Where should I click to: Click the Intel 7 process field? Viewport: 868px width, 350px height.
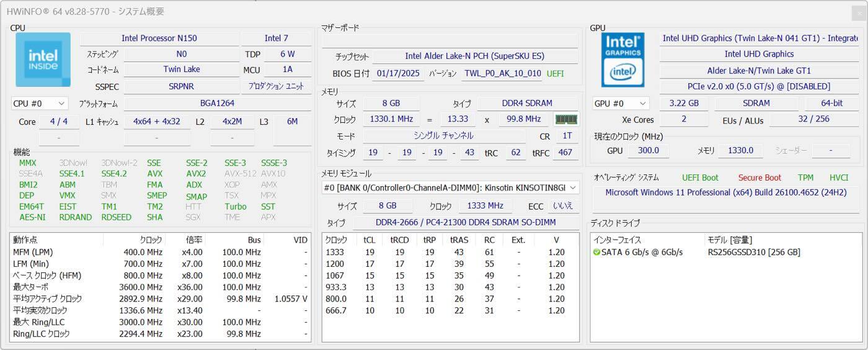[x=276, y=38]
